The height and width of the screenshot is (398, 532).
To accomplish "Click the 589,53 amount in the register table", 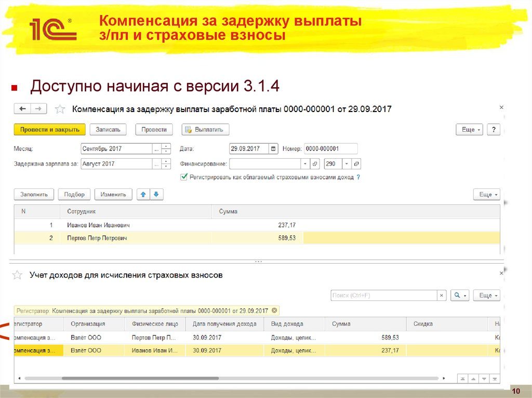I will [390, 338].
